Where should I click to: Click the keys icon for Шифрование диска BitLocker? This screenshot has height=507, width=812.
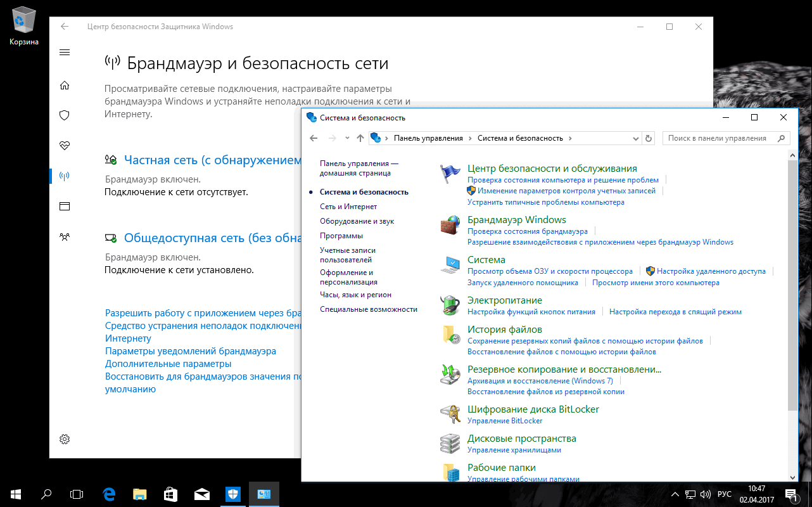(450, 414)
